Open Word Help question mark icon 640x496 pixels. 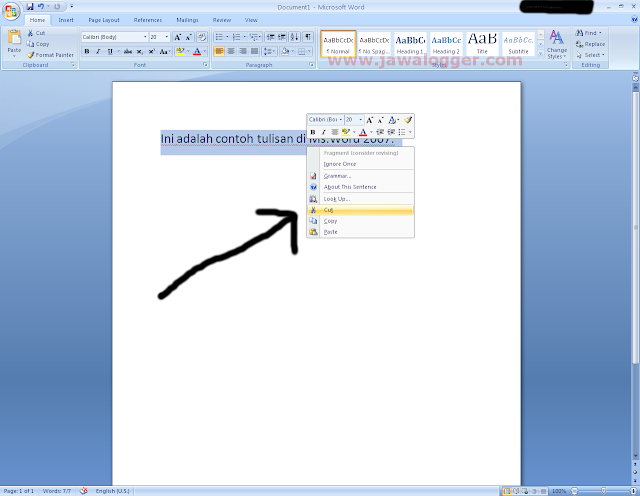click(634, 19)
